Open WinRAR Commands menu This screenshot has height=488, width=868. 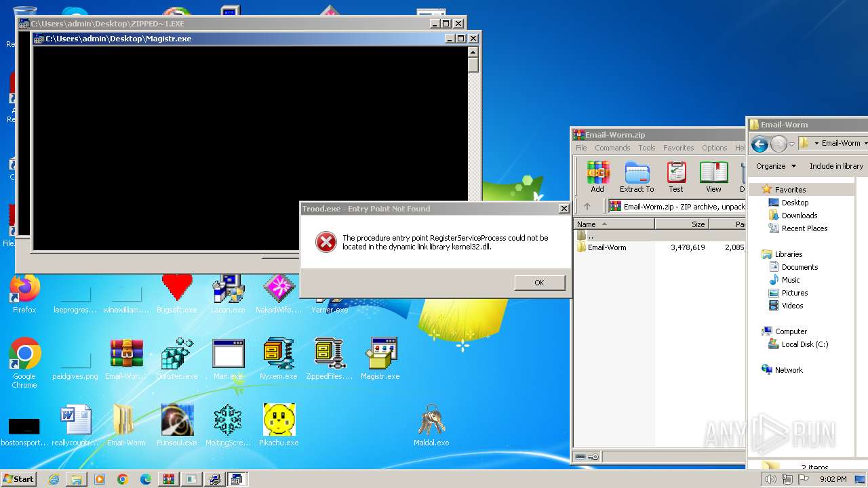click(x=612, y=148)
